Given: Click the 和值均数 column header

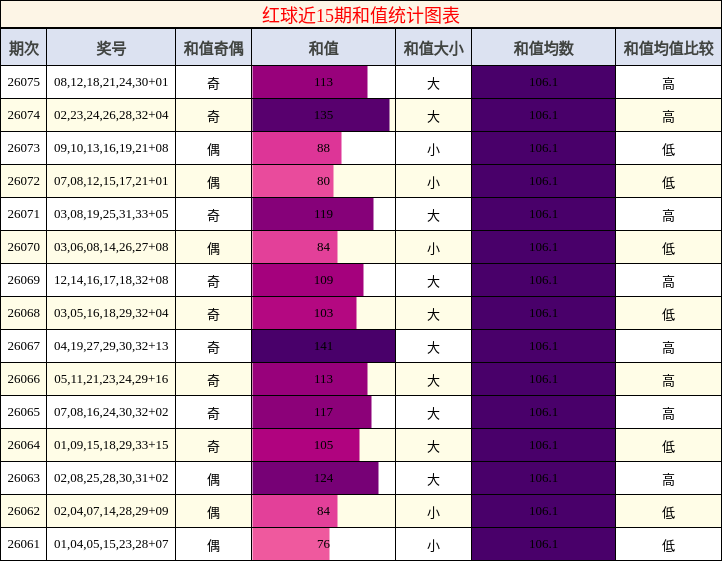Looking at the screenshot, I should click(543, 48).
